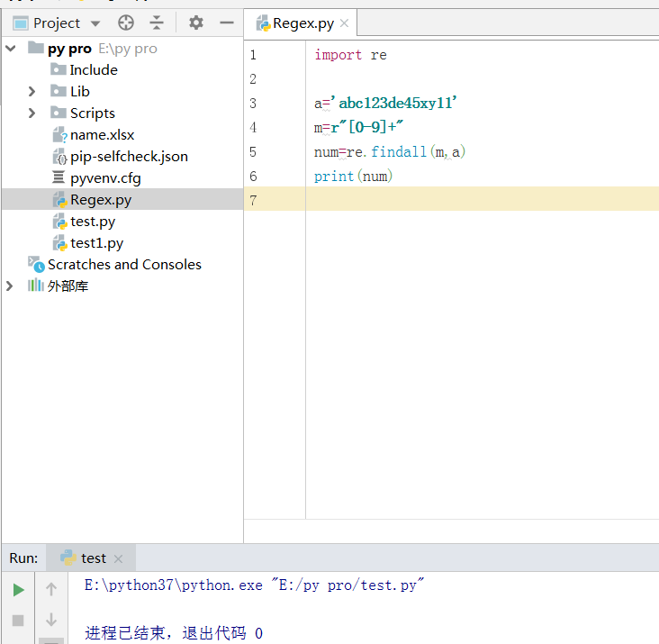Click the down arrow in Run panel

(51, 620)
